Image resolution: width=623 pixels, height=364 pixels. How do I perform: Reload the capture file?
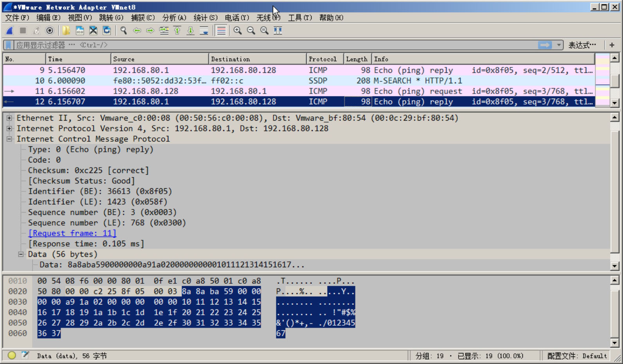(106, 31)
